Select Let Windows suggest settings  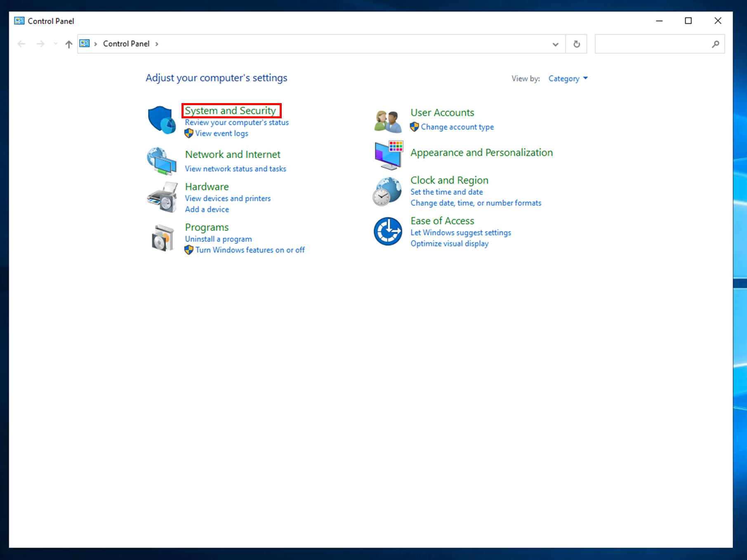pyautogui.click(x=460, y=233)
